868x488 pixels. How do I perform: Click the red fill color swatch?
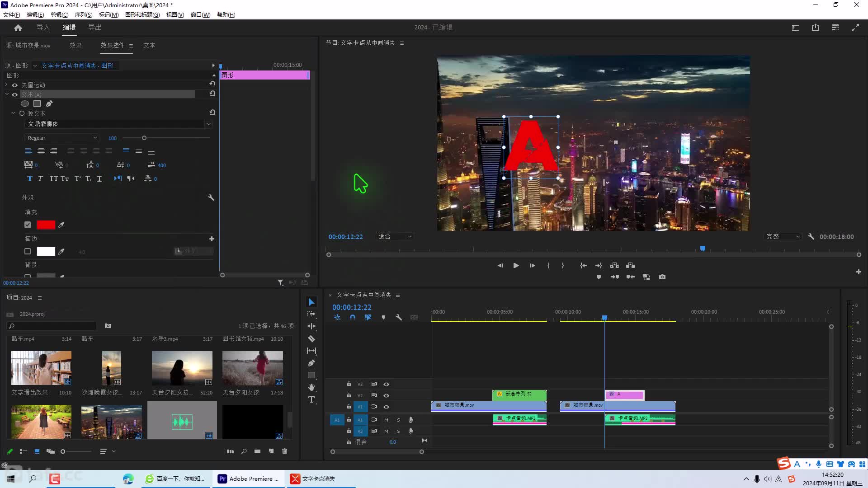pyautogui.click(x=46, y=225)
